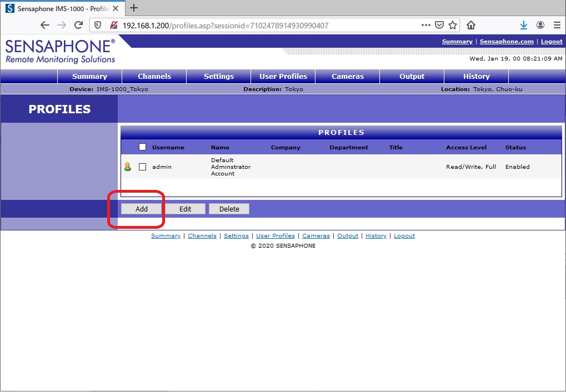Click the Delete profile button
Image resolution: width=566 pixels, height=392 pixels.
pyautogui.click(x=229, y=209)
